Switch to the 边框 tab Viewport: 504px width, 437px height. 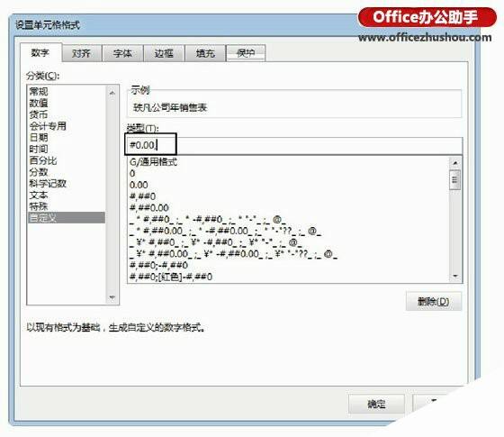pyautogui.click(x=164, y=53)
